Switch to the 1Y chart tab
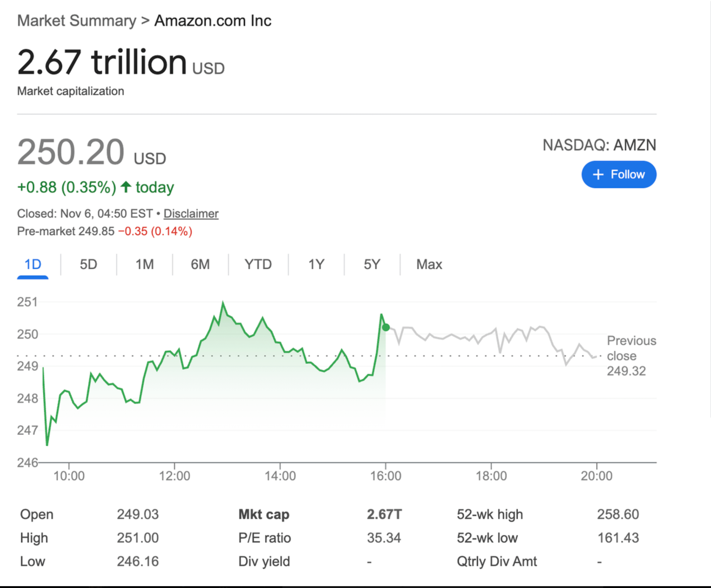Image resolution: width=711 pixels, height=588 pixels. coord(316,264)
